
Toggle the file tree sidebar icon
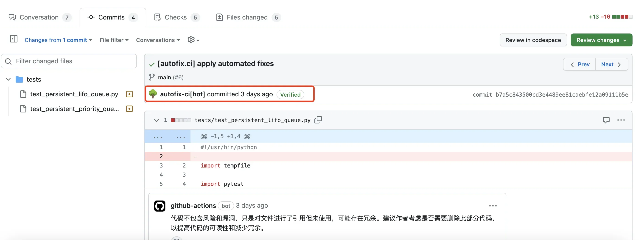14,39
